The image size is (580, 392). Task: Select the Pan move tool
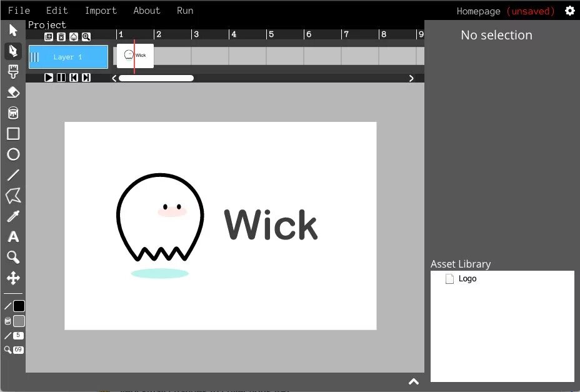click(x=13, y=278)
